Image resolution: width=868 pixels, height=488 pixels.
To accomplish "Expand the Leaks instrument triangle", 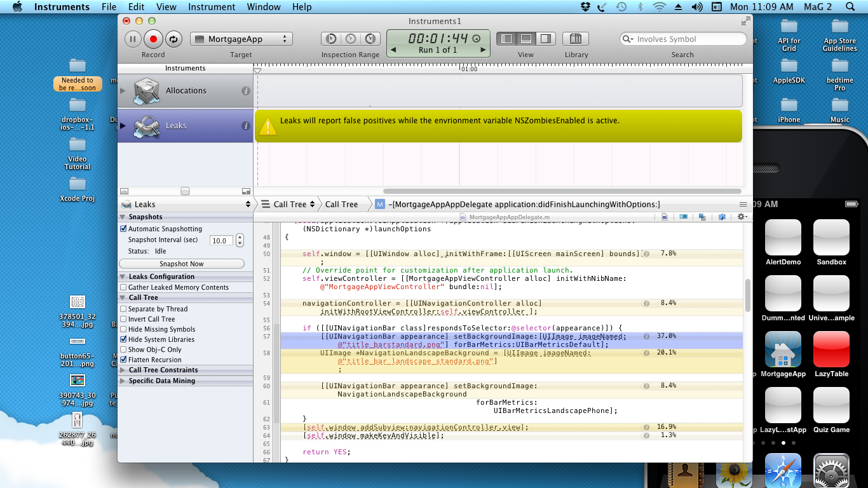I will (x=123, y=126).
